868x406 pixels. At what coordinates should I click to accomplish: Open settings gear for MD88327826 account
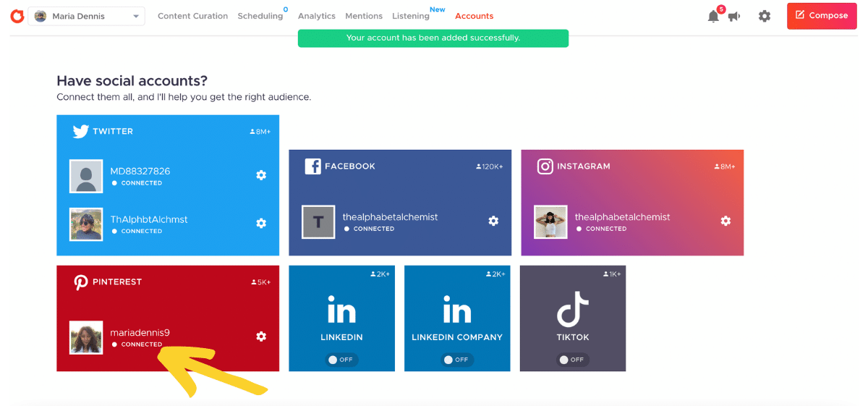(261, 175)
